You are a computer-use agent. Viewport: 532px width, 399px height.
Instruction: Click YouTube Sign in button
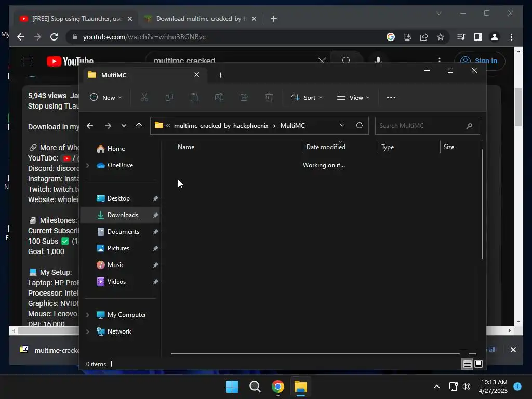point(480,61)
